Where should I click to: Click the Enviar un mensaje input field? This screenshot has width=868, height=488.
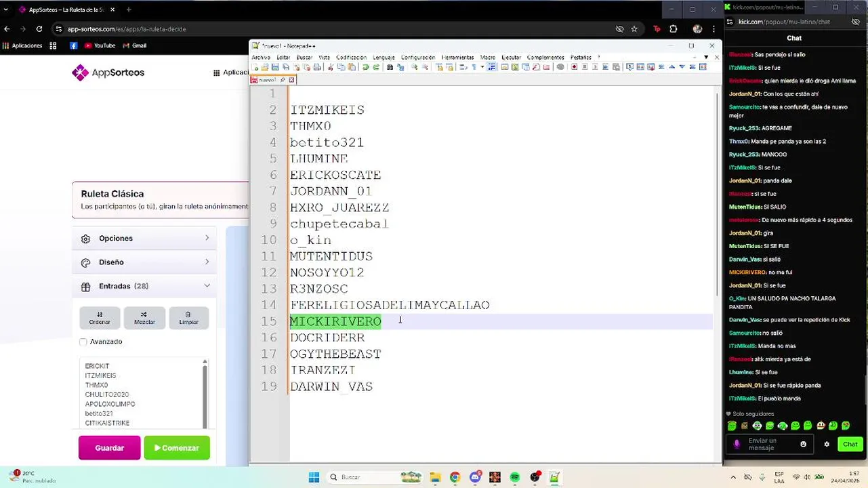coord(770,445)
